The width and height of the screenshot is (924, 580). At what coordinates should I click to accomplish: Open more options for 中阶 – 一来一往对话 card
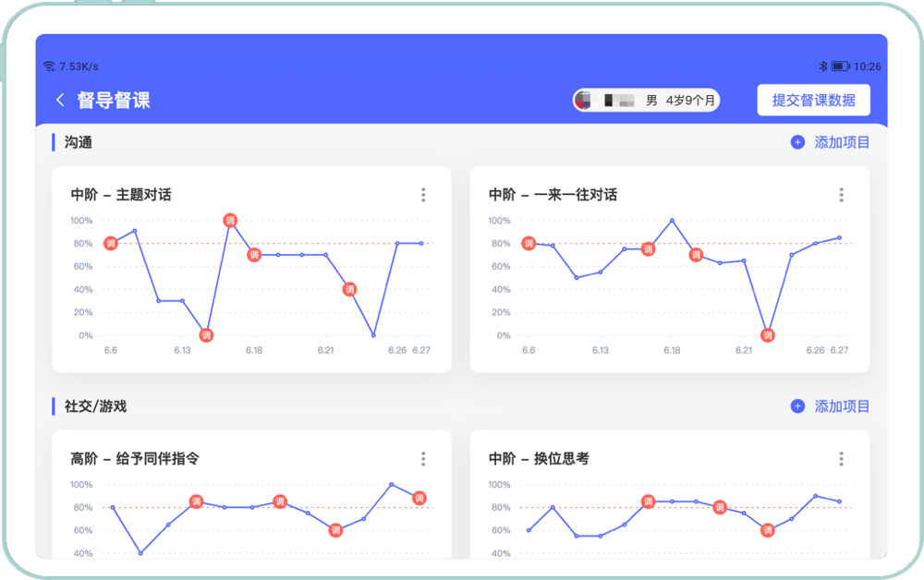click(841, 195)
